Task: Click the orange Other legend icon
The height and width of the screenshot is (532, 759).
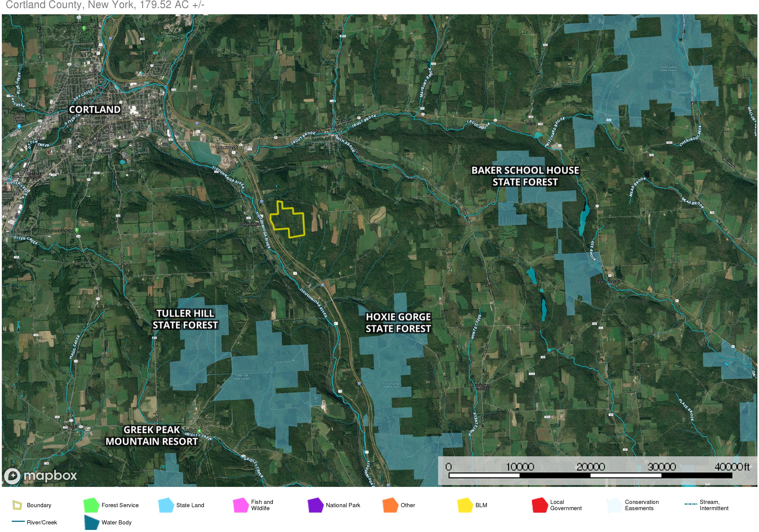Action: pos(390,505)
